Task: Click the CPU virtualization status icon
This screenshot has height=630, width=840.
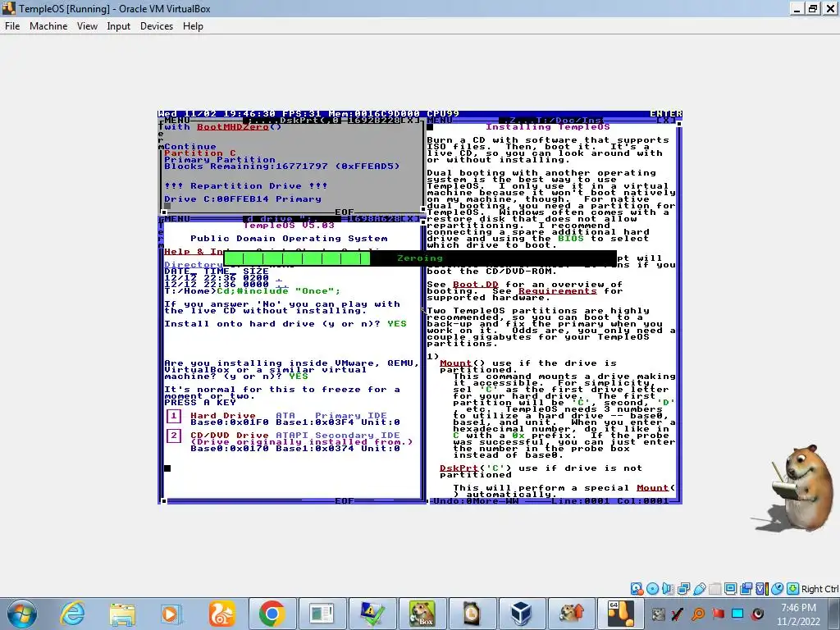Action: [761, 589]
